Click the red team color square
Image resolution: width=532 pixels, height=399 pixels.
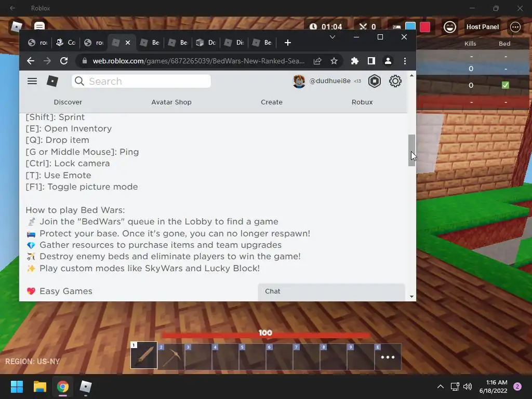click(425, 27)
